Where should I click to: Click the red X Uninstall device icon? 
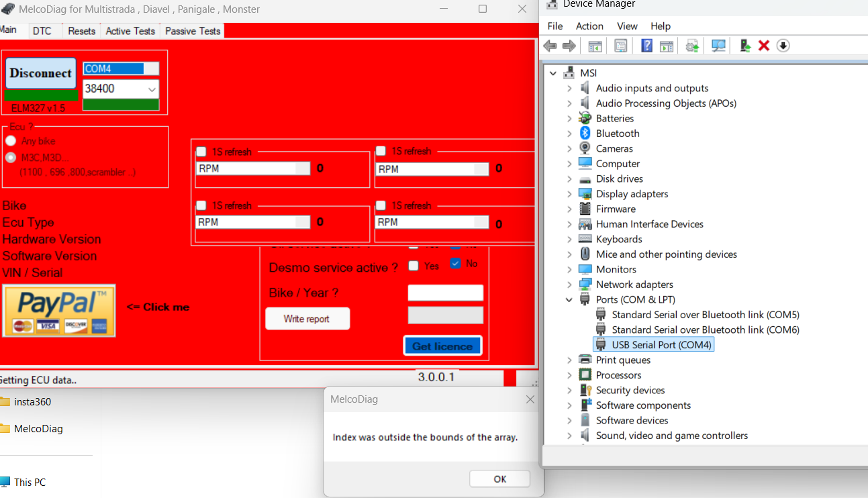coord(764,46)
